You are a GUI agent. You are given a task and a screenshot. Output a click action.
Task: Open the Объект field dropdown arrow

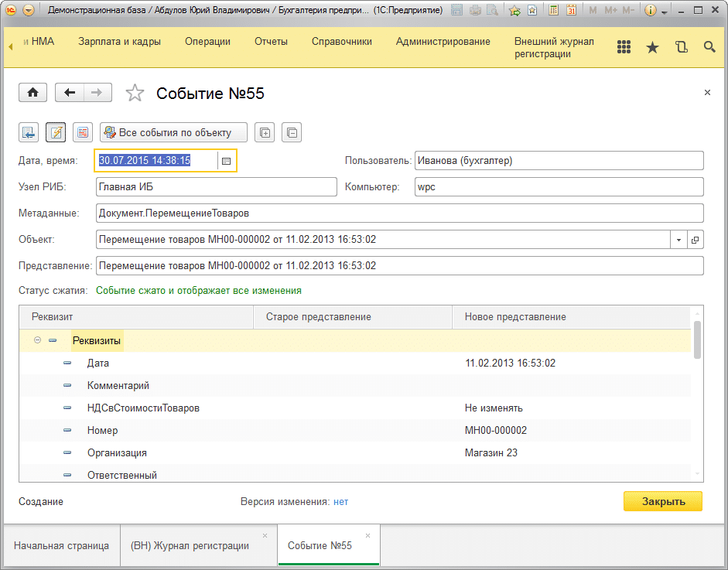point(678,240)
